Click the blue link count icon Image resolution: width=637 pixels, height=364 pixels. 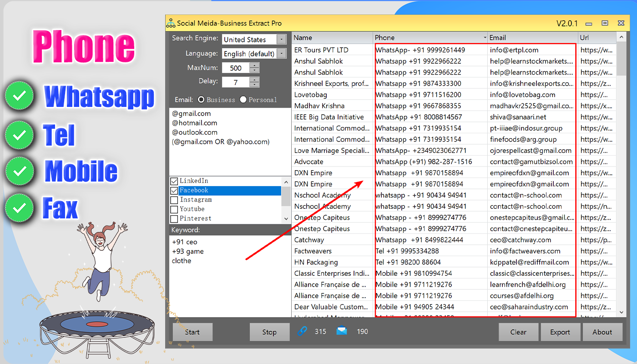(303, 331)
